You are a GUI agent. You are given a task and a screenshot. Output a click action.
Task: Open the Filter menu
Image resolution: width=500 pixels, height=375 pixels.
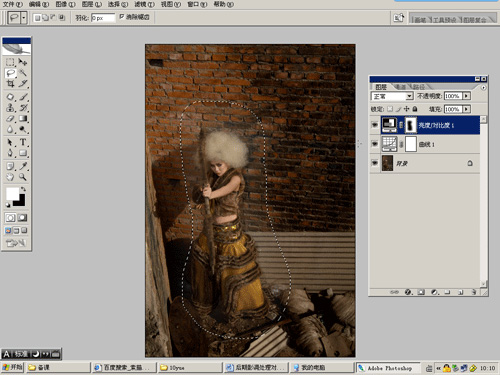coord(144,4)
